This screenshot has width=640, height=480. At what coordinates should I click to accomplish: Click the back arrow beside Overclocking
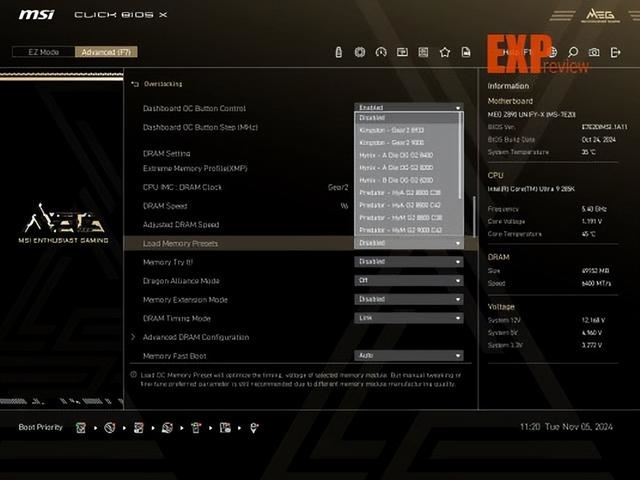[x=136, y=84]
